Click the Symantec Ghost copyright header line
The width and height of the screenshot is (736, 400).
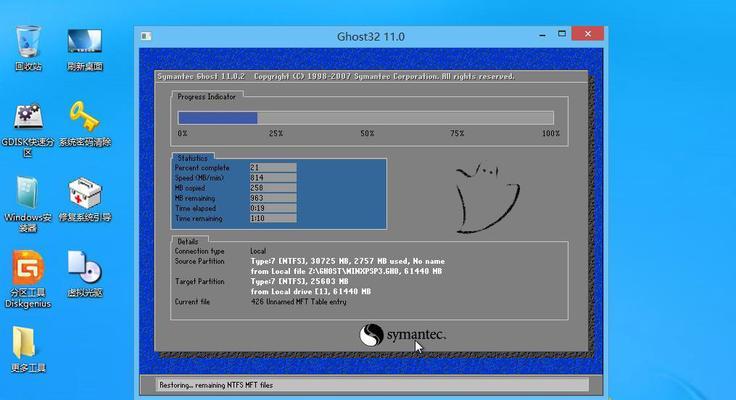336,77
